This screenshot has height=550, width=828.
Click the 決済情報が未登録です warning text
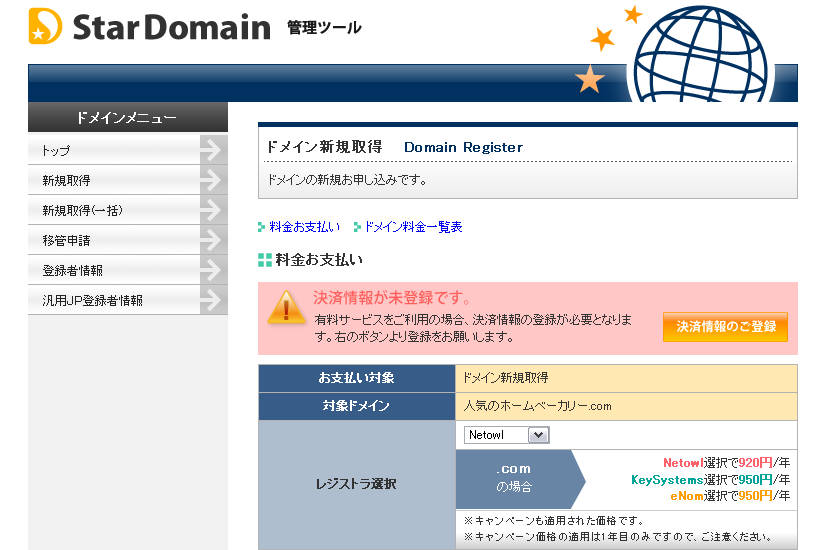pos(392,298)
